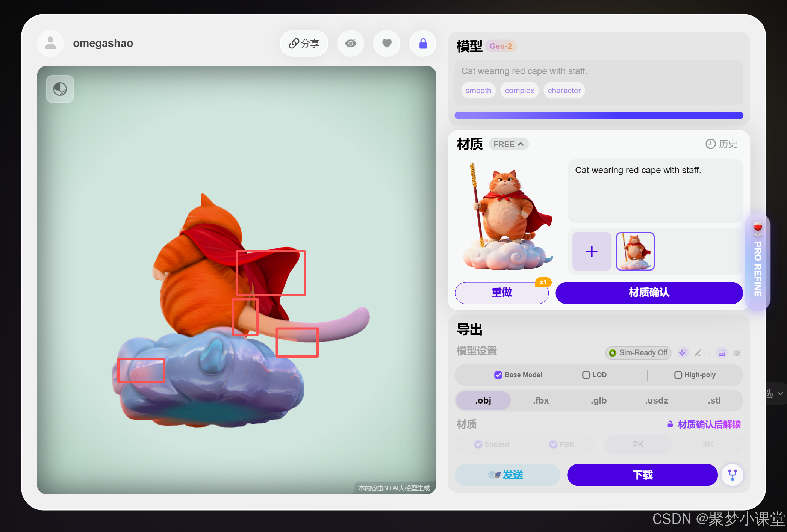Select the .fbx export format
The width and height of the screenshot is (787, 532).
click(541, 401)
